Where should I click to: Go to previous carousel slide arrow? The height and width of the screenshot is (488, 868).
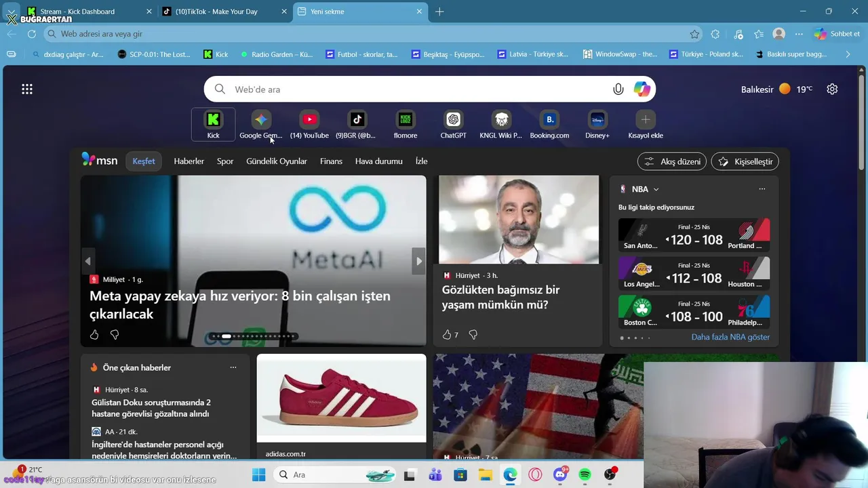coord(87,261)
